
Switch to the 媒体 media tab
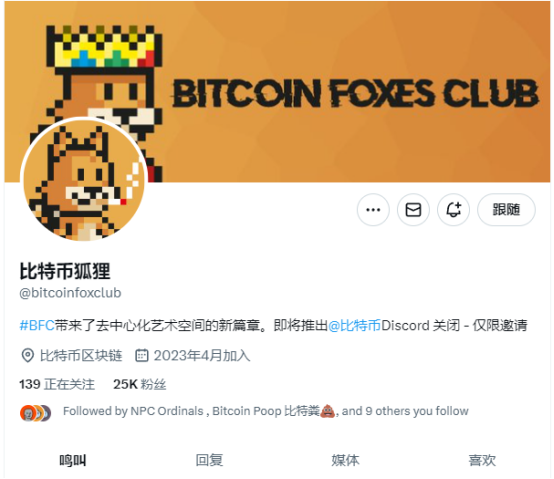point(345,460)
